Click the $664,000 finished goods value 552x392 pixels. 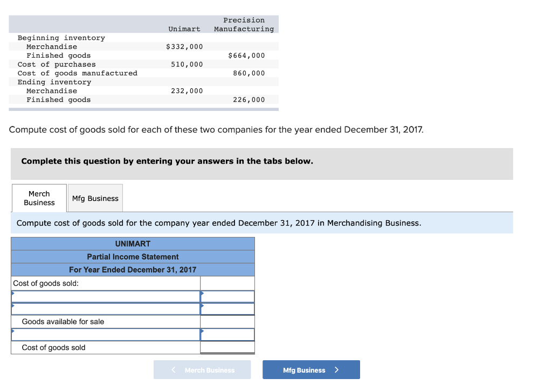pyautogui.click(x=246, y=55)
